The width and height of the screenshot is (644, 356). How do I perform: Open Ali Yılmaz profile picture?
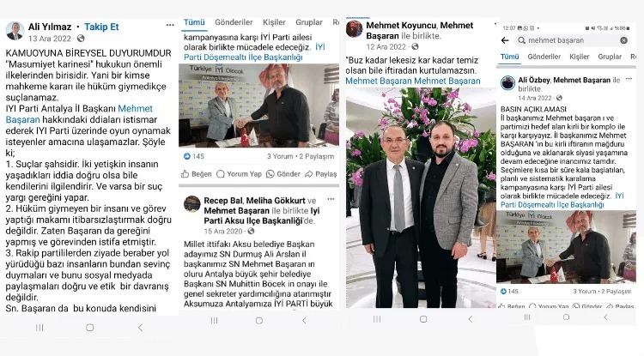[x=15, y=31]
